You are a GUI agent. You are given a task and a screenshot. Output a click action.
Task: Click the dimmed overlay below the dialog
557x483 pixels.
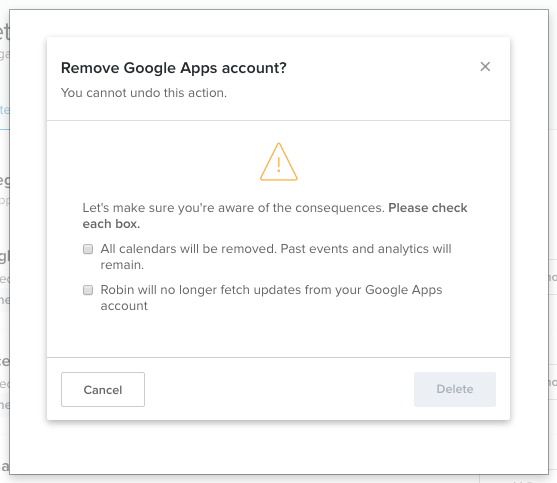coord(278,447)
